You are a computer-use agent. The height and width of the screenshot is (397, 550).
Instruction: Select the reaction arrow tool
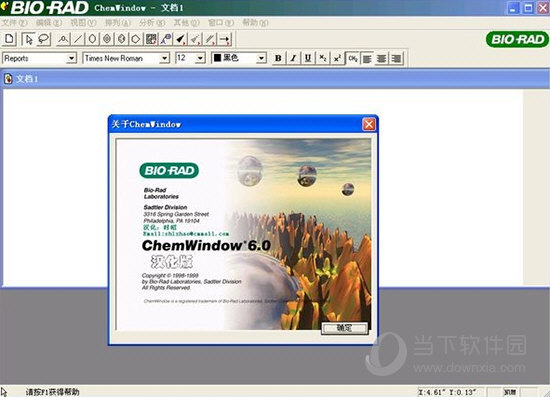click(x=225, y=39)
